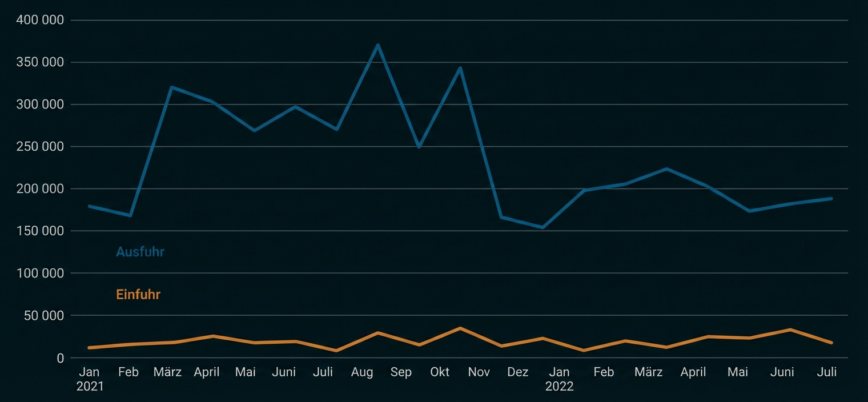Click the orange Einfuhr legend label

click(x=138, y=295)
